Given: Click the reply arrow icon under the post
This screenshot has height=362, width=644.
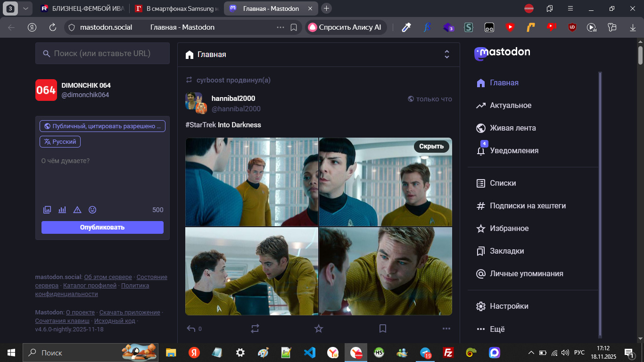Looking at the screenshot, I should tap(191, 329).
